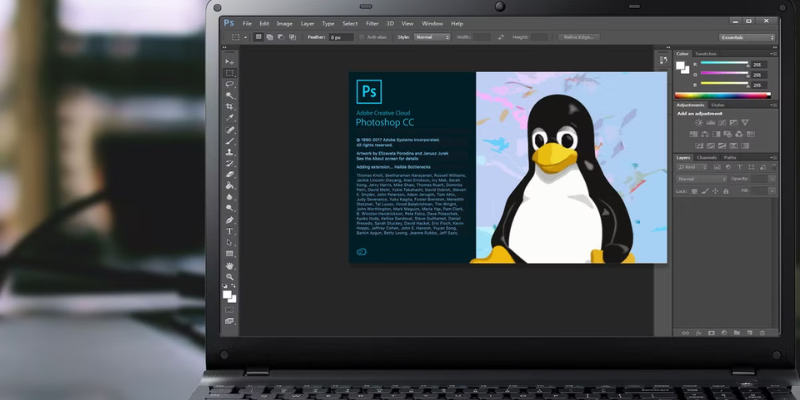Open the Image menu
Image resolution: width=800 pixels, height=400 pixels.
pyautogui.click(x=284, y=23)
